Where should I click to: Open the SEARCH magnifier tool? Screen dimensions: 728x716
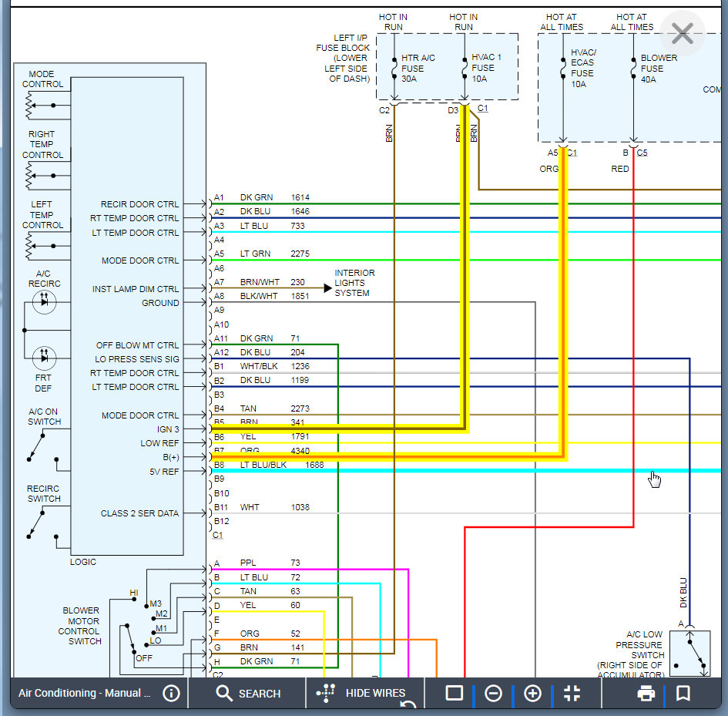tap(248, 693)
